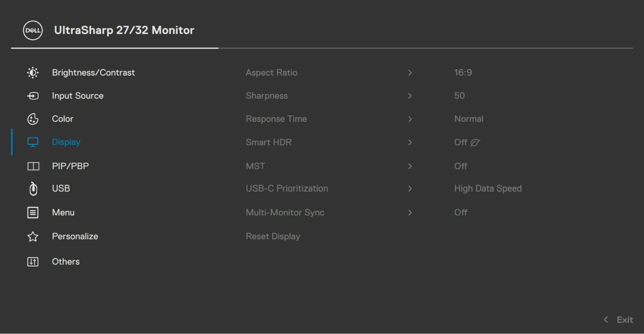Click the Personalize star icon
This screenshot has height=334, width=644.
(x=33, y=236)
